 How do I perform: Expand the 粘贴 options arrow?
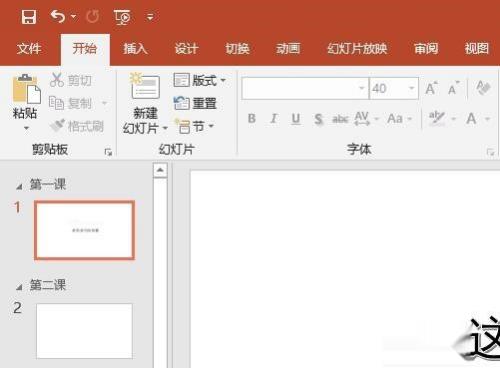[x=26, y=128]
